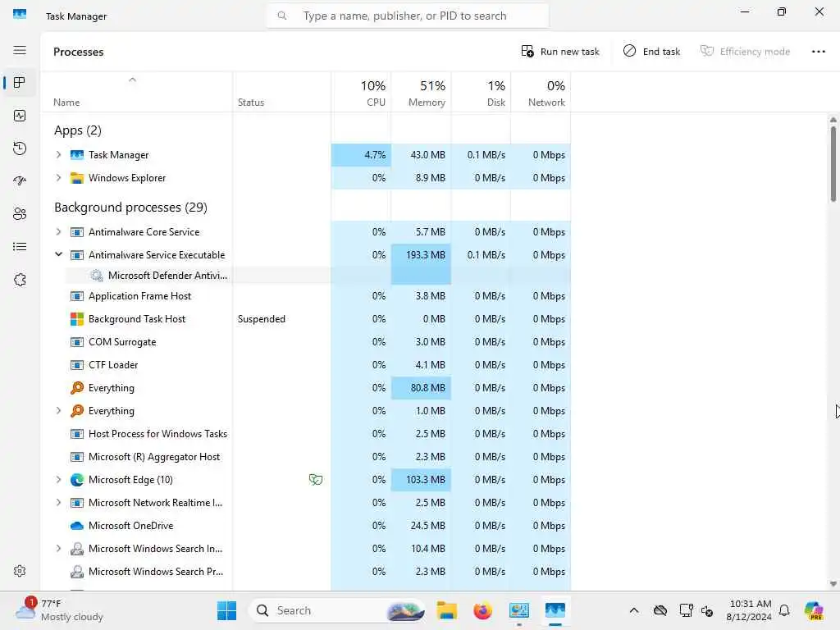Open the Startup apps page icon
This screenshot has width=840, height=630.
click(20, 181)
